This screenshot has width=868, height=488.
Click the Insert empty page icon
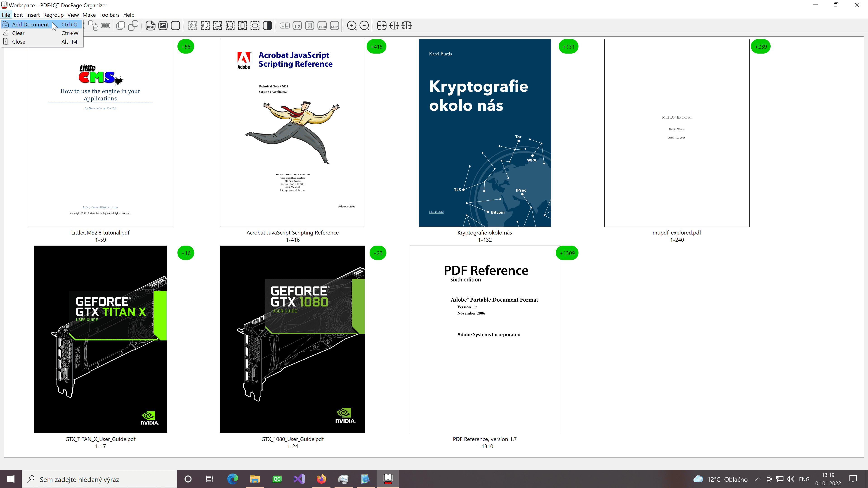coord(175,26)
